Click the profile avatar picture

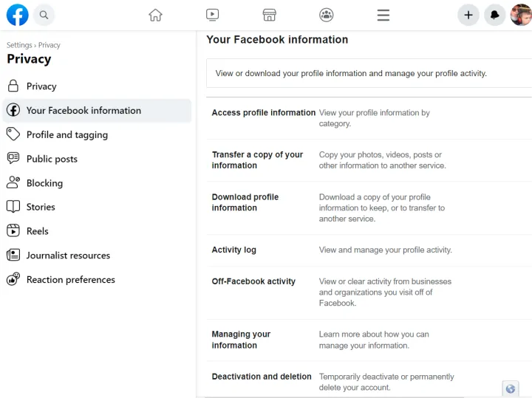(520, 15)
